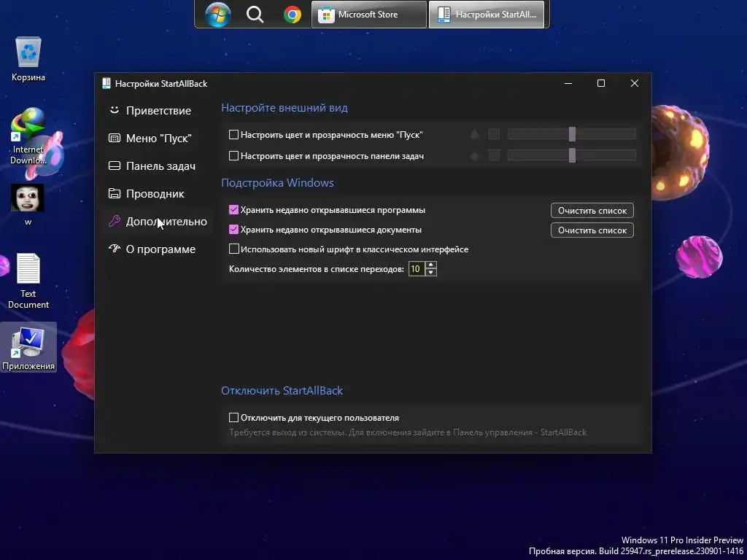Open the Windows Start orb button
This screenshot has height=560, width=747.
point(217,15)
